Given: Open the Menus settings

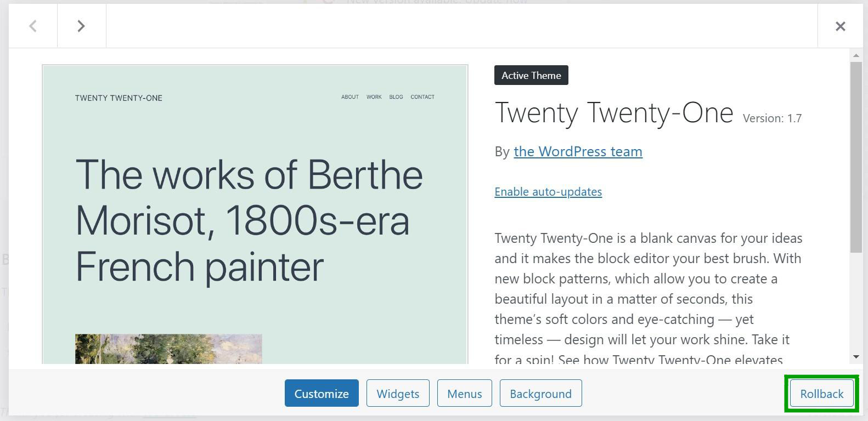Looking at the screenshot, I should [464, 393].
